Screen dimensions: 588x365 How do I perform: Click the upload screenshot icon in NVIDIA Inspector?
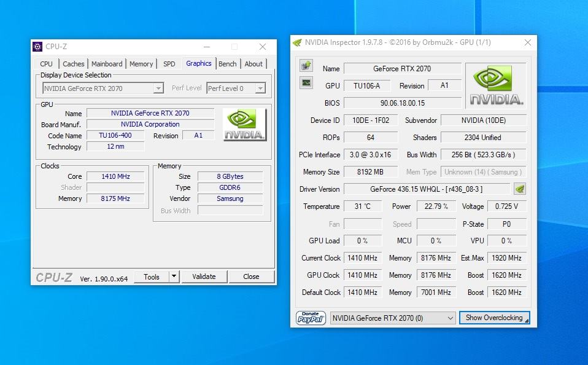click(306, 65)
